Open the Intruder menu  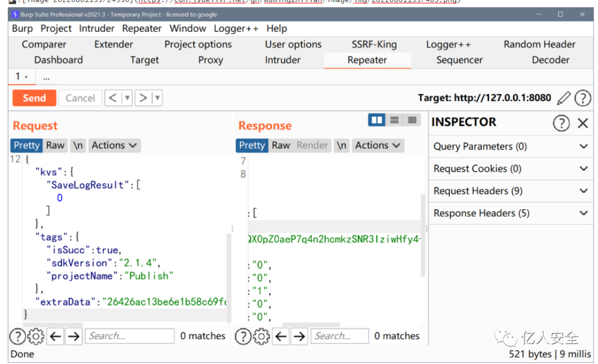coord(96,29)
